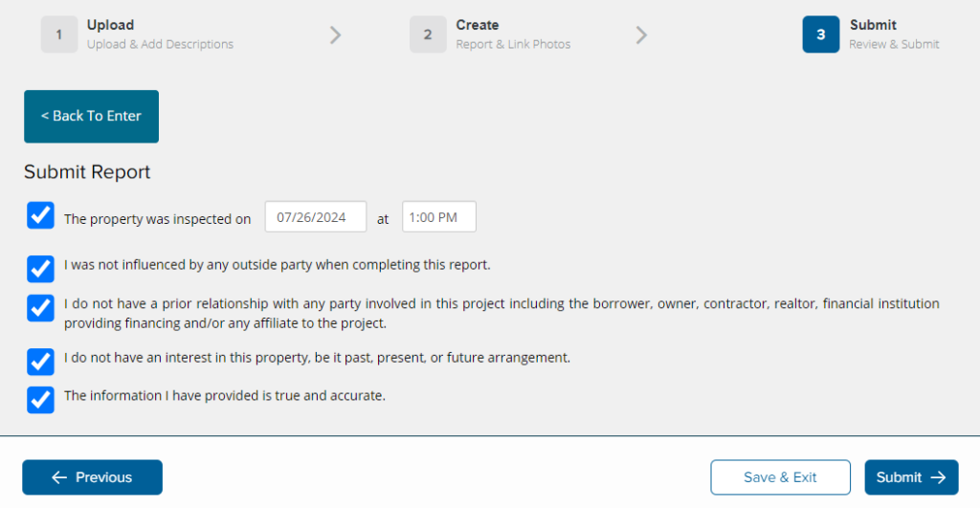Click the right arrow in the Submit button

coord(938,477)
